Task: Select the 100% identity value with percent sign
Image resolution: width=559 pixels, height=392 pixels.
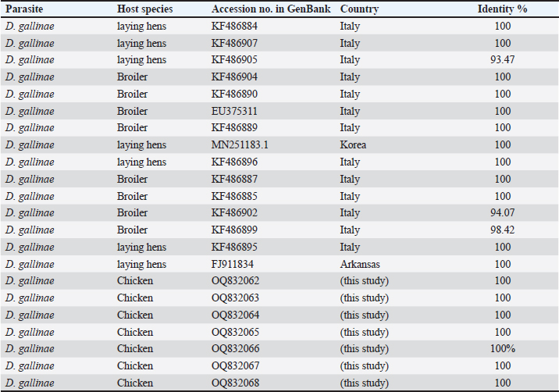Action: click(502, 349)
